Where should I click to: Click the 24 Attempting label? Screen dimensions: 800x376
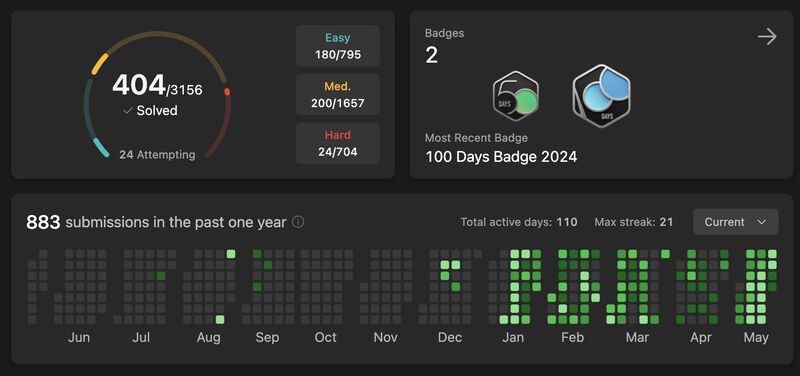click(157, 155)
